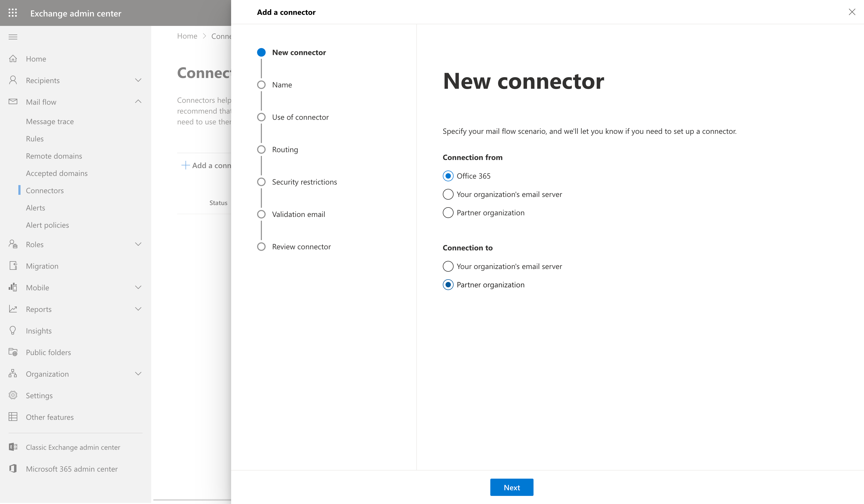
Task: Expand the Reports section
Action: click(139, 309)
